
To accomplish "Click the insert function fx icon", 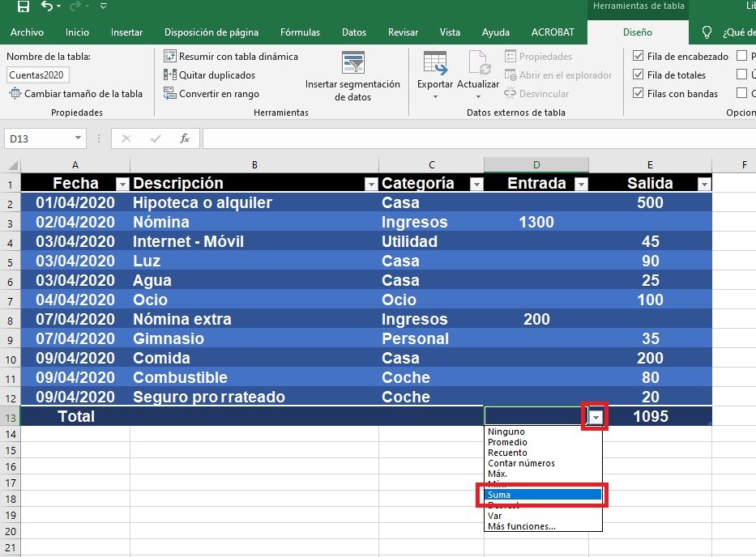I will 185,138.
